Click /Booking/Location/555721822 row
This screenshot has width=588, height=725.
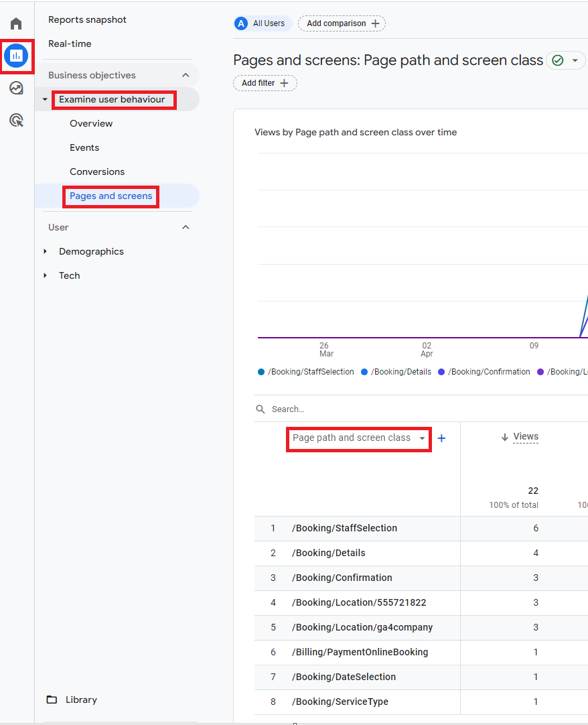point(421,602)
